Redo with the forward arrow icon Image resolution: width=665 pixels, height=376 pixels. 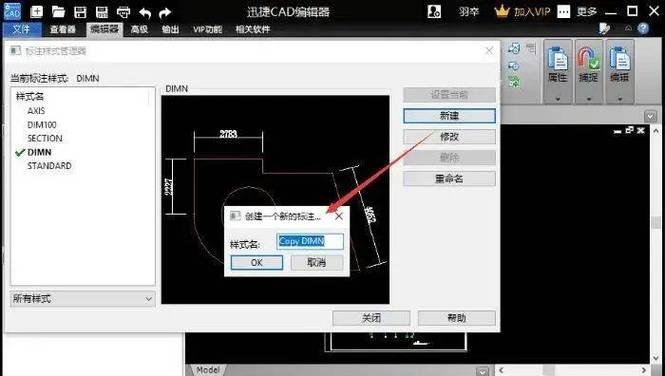click(x=165, y=13)
